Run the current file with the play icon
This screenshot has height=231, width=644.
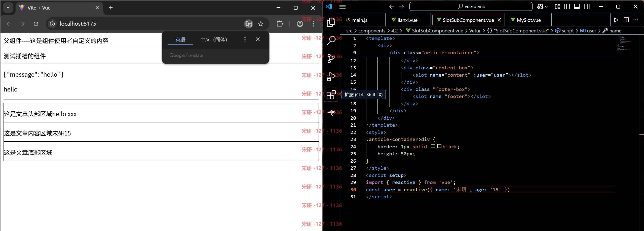pyautogui.click(x=616, y=20)
